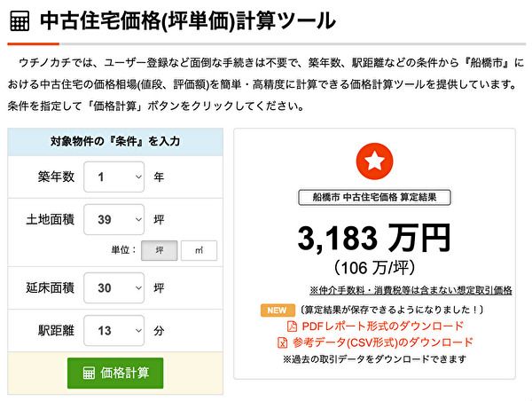Click the 土地面積 field label

tap(51, 219)
